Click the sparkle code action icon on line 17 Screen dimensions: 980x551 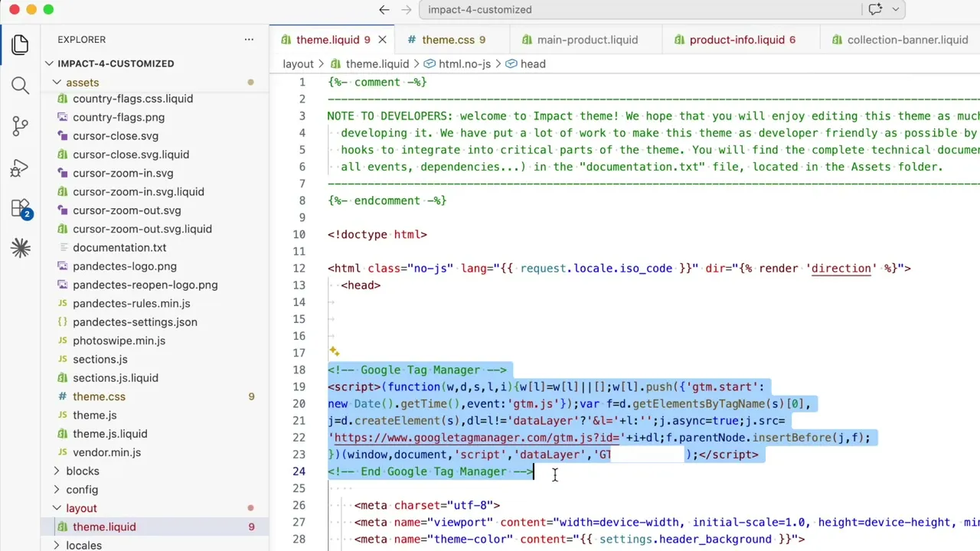[335, 352]
